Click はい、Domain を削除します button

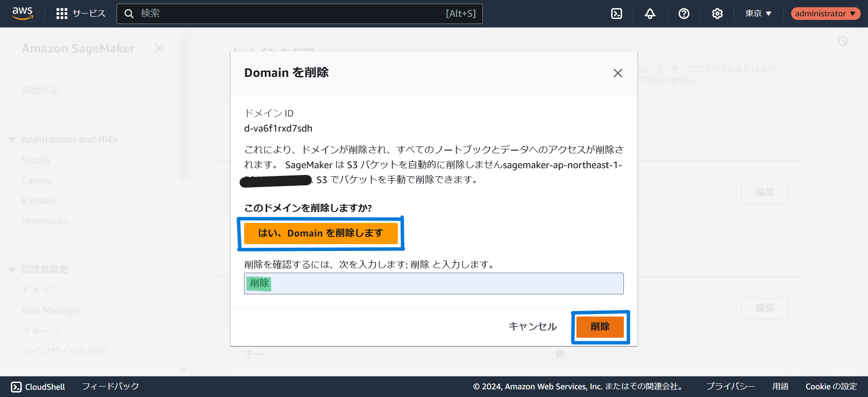point(321,233)
